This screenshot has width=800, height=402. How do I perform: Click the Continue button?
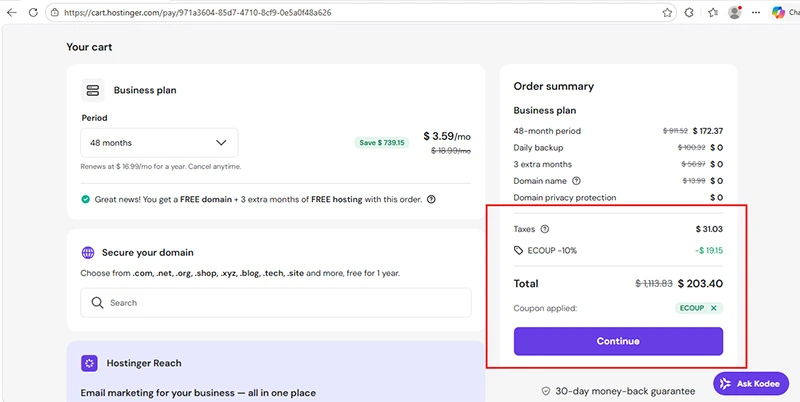pos(618,341)
